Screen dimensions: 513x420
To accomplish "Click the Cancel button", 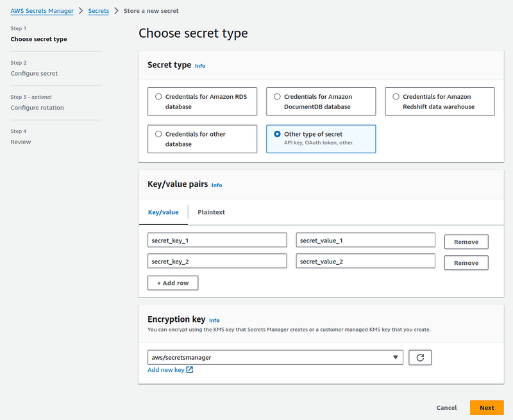I will 446,408.
